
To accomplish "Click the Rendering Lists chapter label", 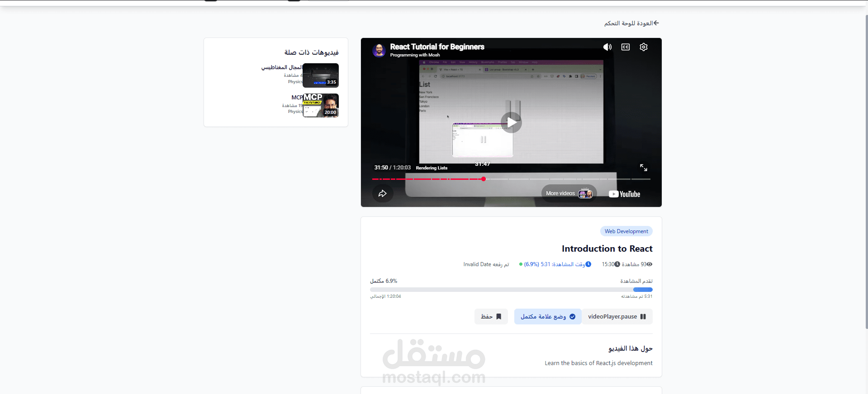I will (x=432, y=168).
